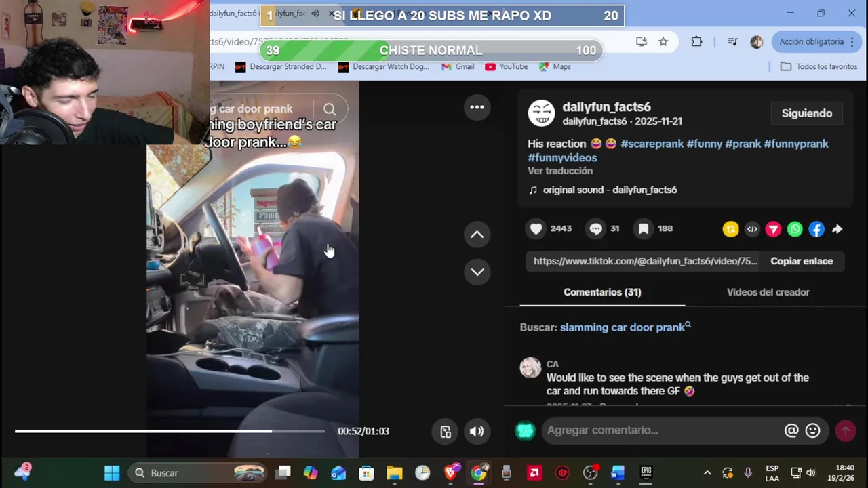Open the #scareprank hashtag
Viewport: 868px width, 488px height.
[652, 144]
